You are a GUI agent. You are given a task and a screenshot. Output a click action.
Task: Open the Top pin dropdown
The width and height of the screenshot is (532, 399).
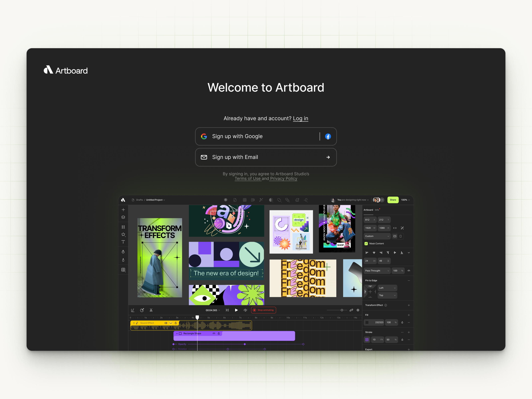coord(387,295)
